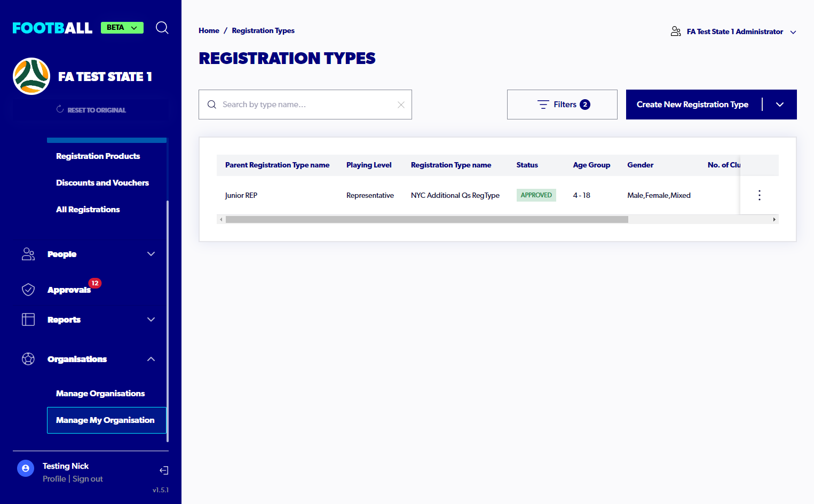
Task: Click the logout arrow icon
Action: (x=164, y=470)
